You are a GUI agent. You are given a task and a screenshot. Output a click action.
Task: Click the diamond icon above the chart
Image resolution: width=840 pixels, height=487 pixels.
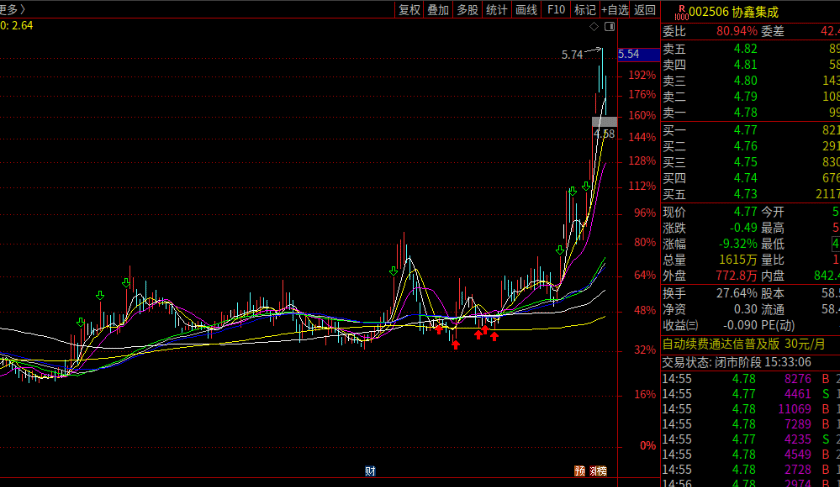click(594, 26)
